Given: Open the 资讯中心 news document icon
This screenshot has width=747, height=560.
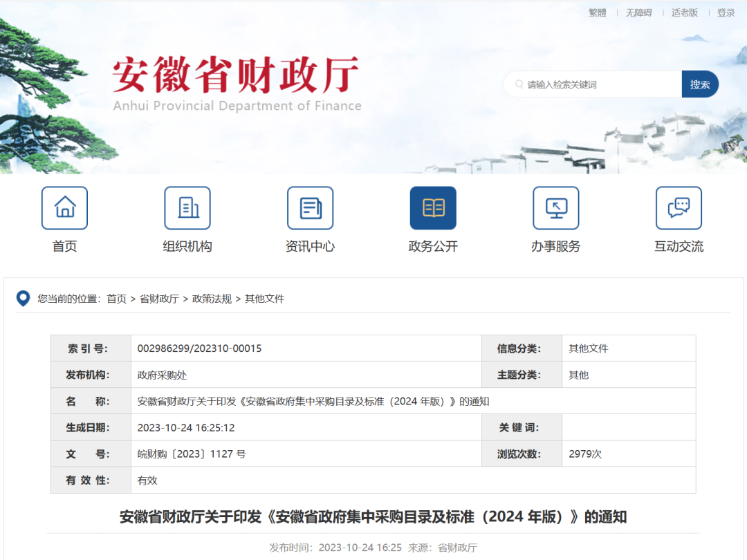Looking at the screenshot, I should click(x=310, y=208).
